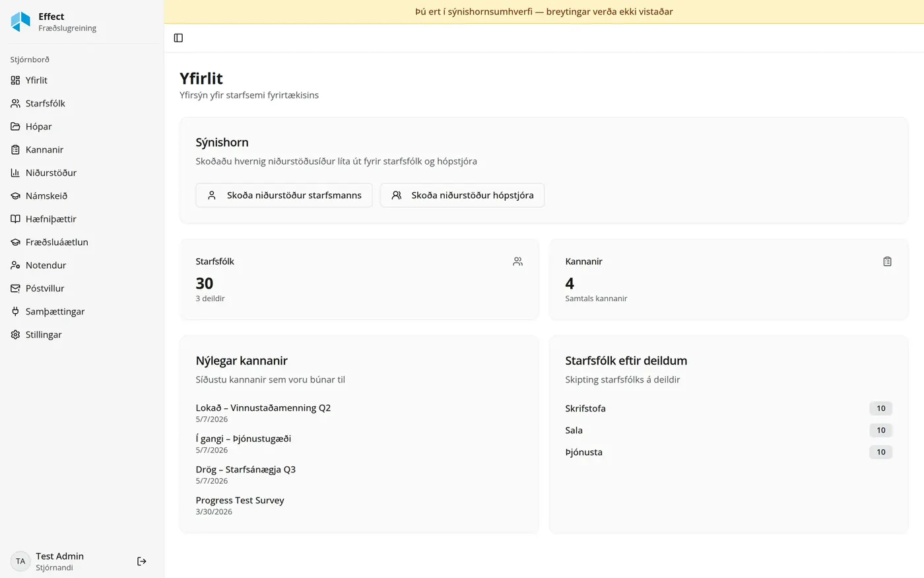Click the Hópar folder icon
This screenshot has width=924, height=578.
coord(15,126)
